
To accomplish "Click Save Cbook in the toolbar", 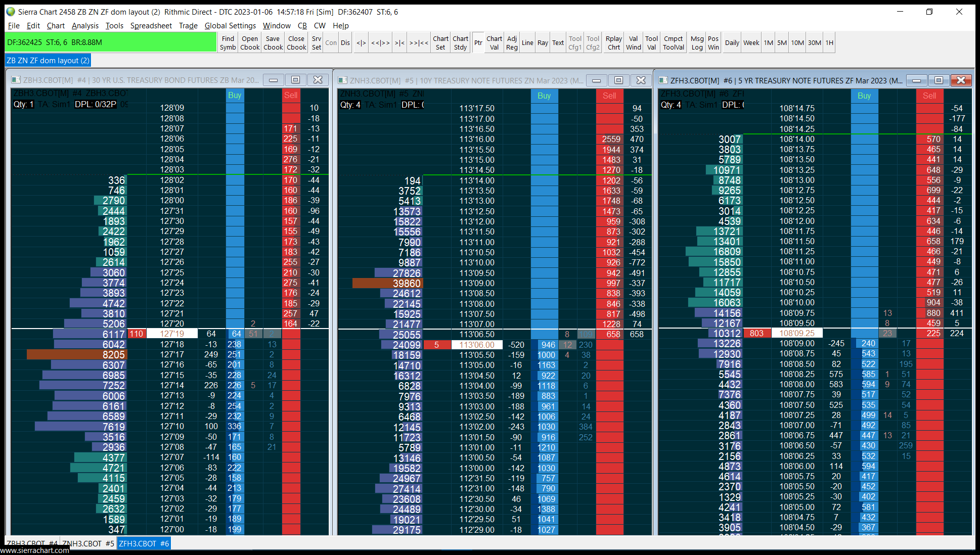I will point(273,43).
